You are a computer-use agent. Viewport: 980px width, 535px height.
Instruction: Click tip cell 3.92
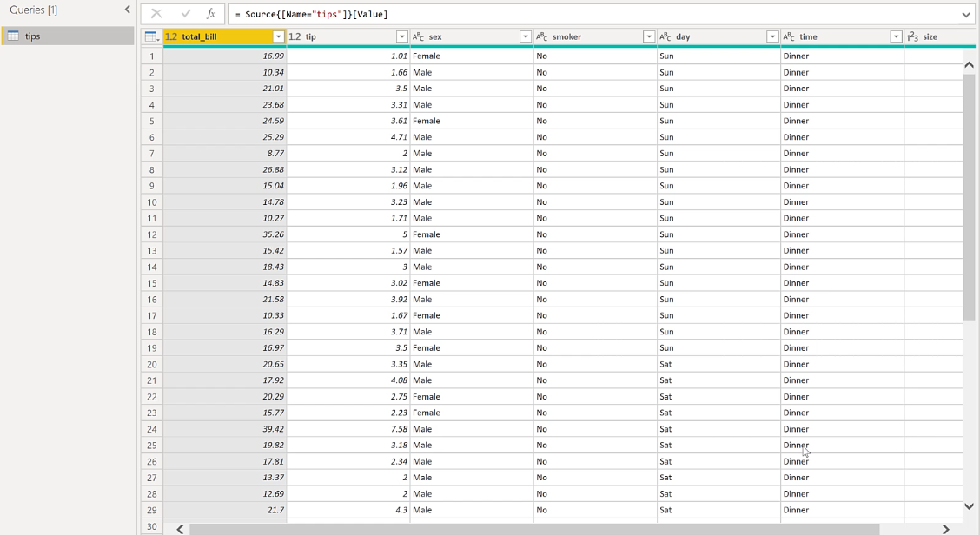click(348, 300)
